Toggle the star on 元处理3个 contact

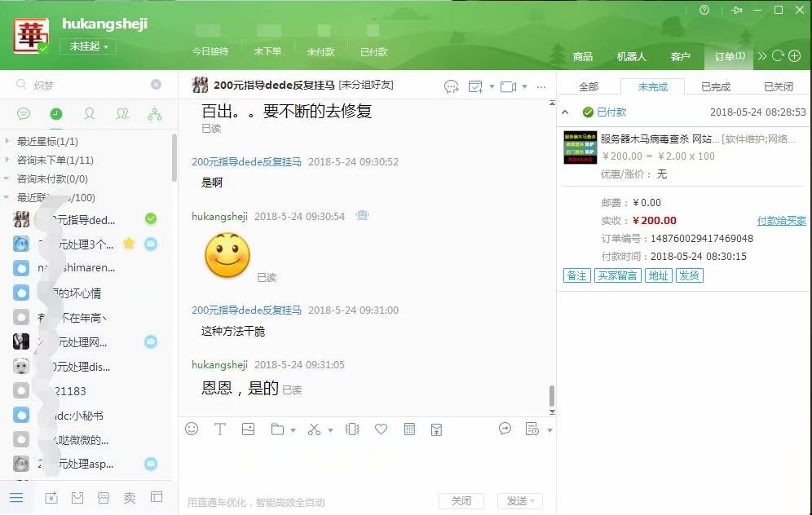tap(129, 244)
